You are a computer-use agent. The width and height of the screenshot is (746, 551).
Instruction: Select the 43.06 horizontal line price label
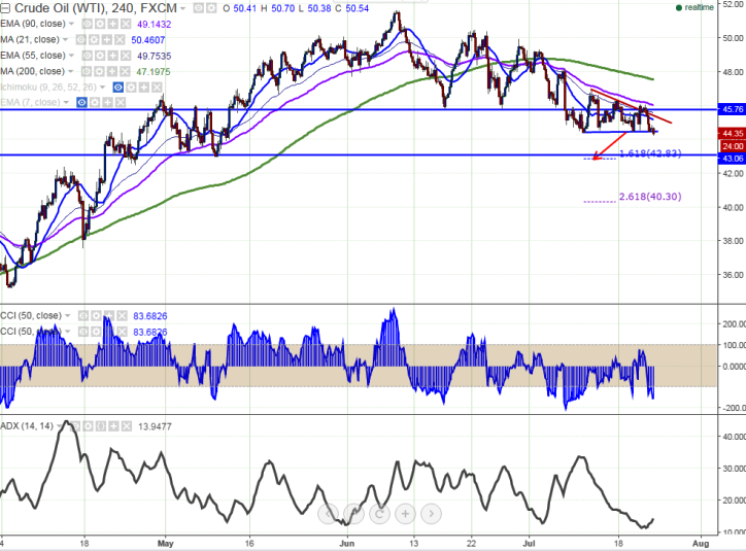732,158
